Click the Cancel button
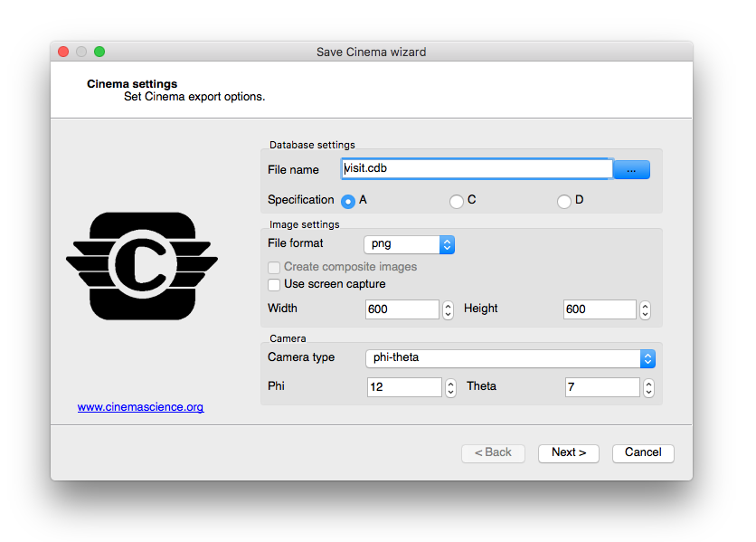 click(x=643, y=453)
